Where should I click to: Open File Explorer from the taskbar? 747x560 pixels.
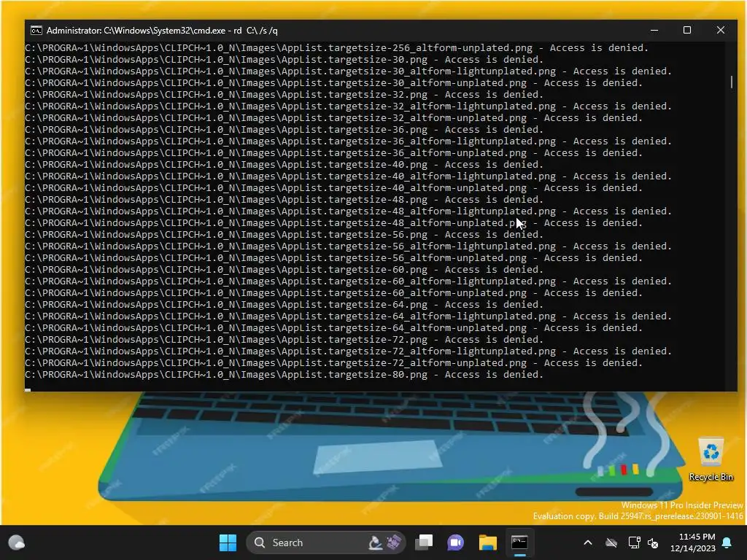(x=487, y=542)
